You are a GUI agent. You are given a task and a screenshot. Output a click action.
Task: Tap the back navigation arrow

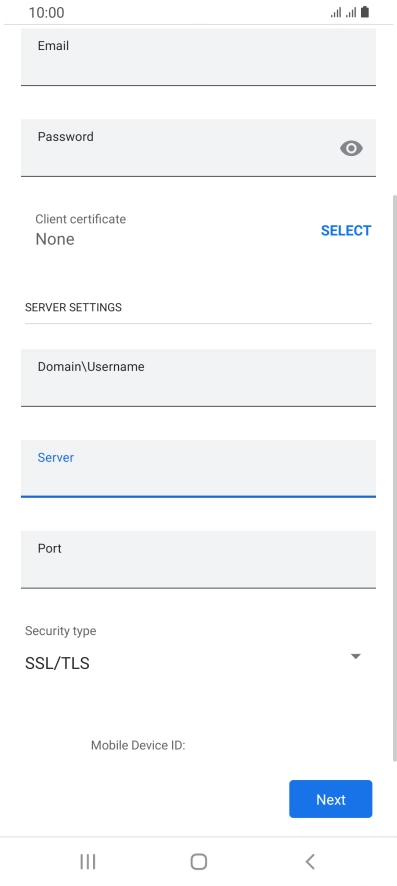pyautogui.click(x=309, y=861)
